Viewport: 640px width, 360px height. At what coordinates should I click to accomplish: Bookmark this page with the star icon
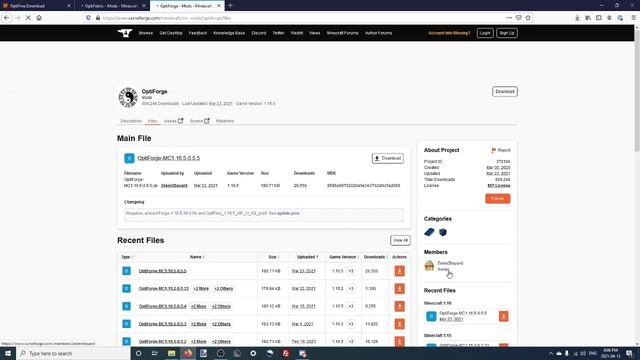528,18
